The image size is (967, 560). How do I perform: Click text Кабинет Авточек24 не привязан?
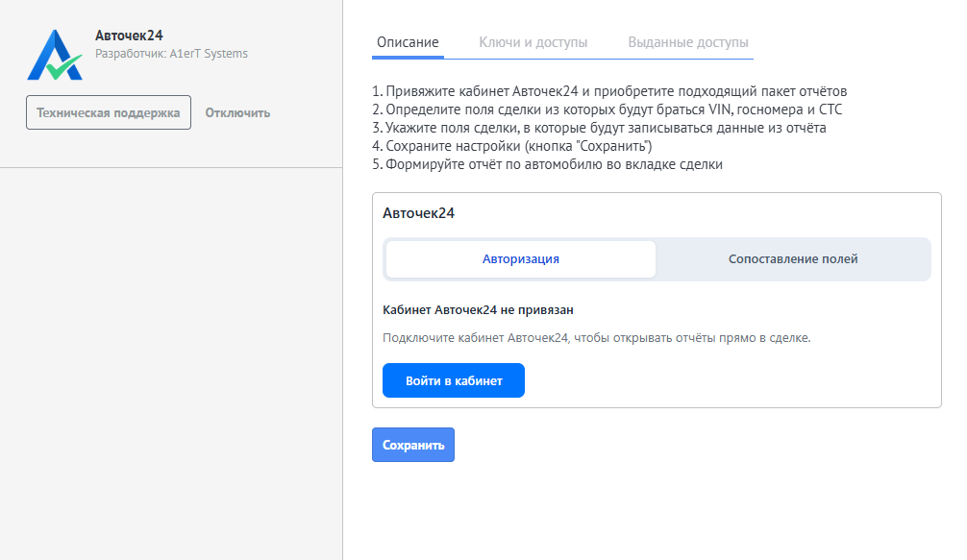click(x=478, y=310)
